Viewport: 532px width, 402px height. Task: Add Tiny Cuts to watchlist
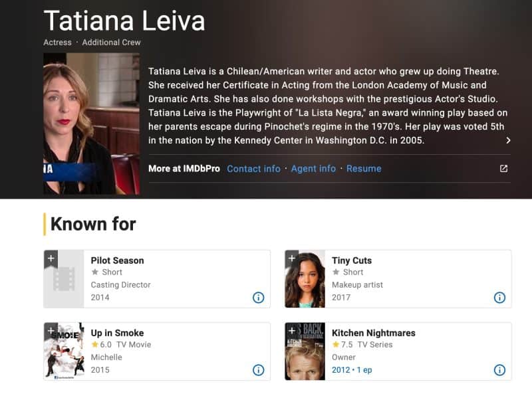[x=292, y=259]
